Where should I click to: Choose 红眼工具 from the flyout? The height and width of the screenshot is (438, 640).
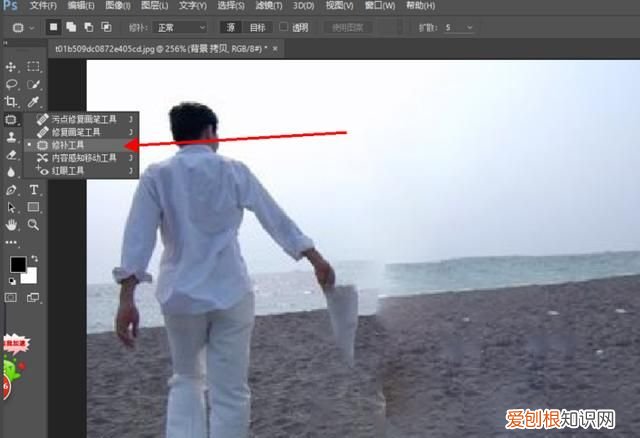(81, 171)
